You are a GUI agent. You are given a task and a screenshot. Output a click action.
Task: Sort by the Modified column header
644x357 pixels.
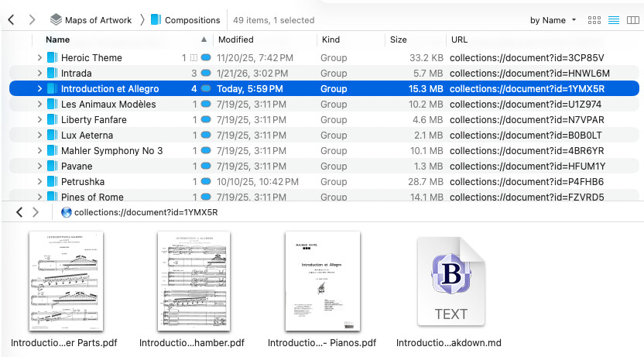point(235,39)
